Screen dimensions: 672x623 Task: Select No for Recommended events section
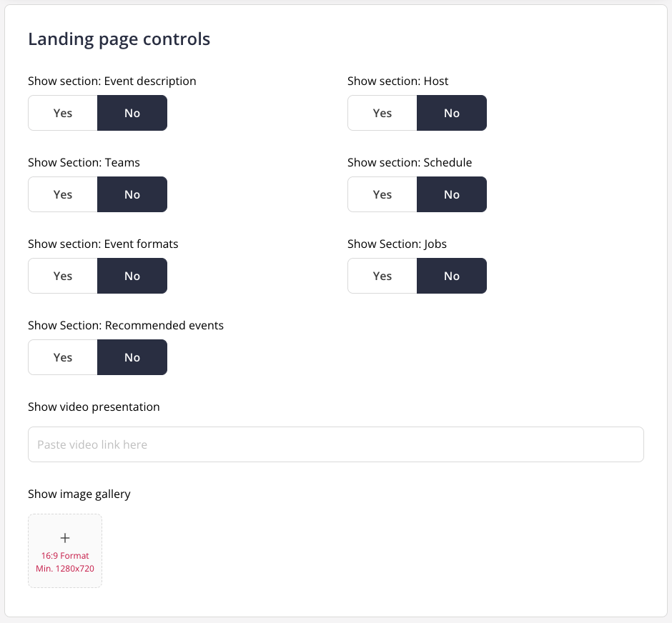click(132, 357)
